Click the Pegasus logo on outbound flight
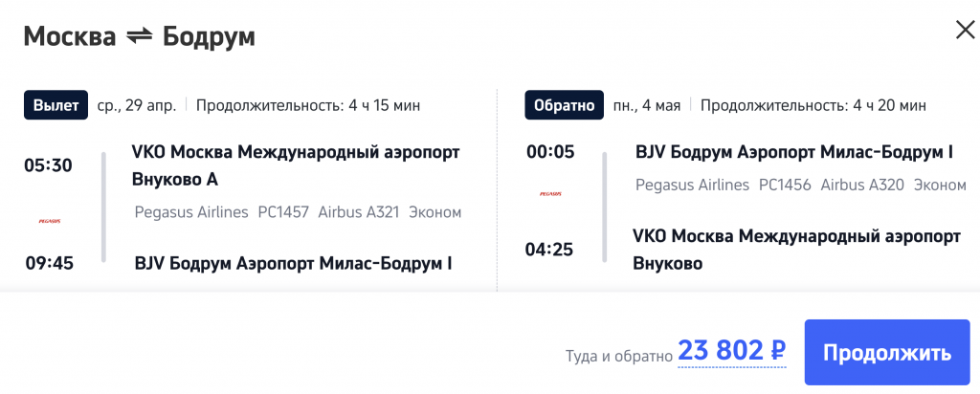Image resolution: width=980 pixels, height=394 pixels. coord(49,221)
